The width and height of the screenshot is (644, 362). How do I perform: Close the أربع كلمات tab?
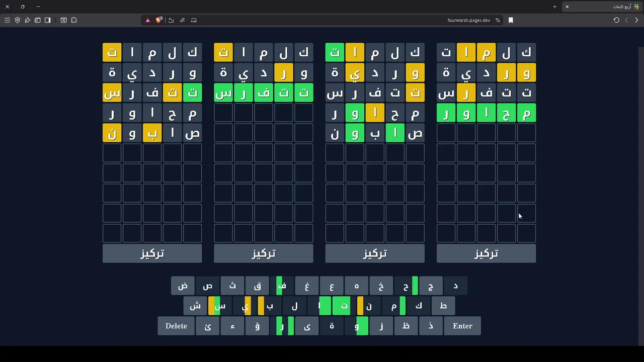coord(567,7)
